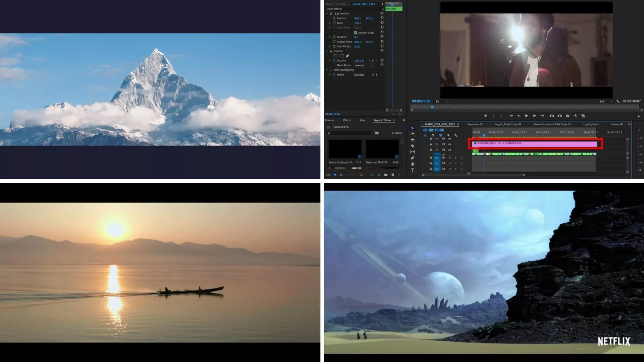The height and width of the screenshot is (362, 644).
Task: Select the Razor tool in timeline toolbar
Action: click(413, 146)
